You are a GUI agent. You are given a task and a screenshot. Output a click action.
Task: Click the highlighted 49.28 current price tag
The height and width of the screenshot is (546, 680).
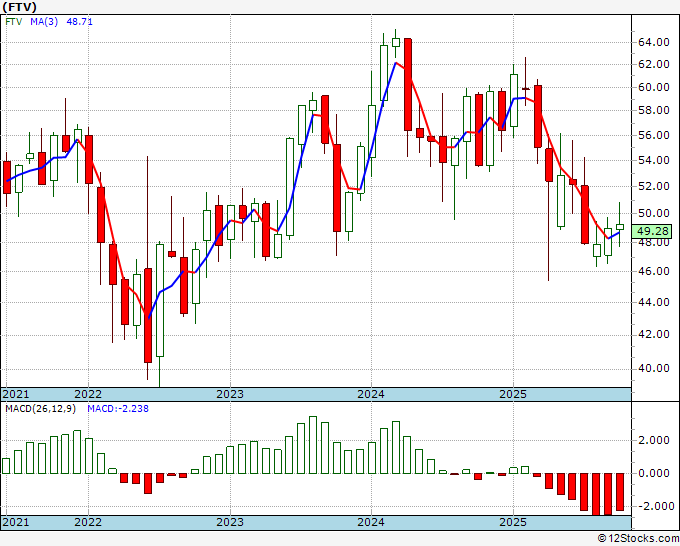point(651,231)
